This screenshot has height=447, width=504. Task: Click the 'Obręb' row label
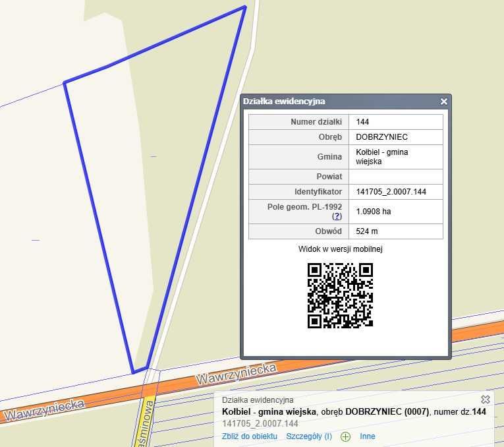click(330, 137)
